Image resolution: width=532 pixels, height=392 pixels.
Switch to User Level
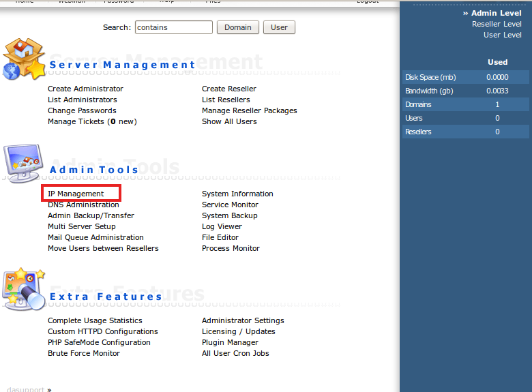coord(503,35)
